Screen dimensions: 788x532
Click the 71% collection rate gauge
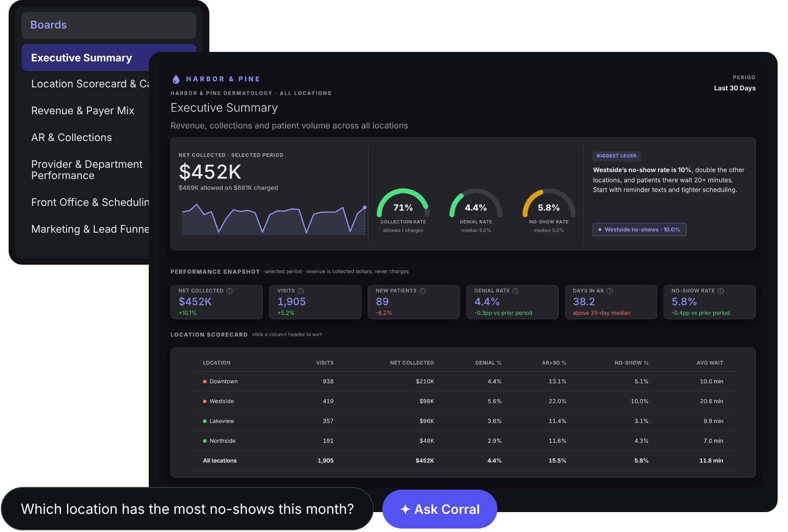pos(403,203)
